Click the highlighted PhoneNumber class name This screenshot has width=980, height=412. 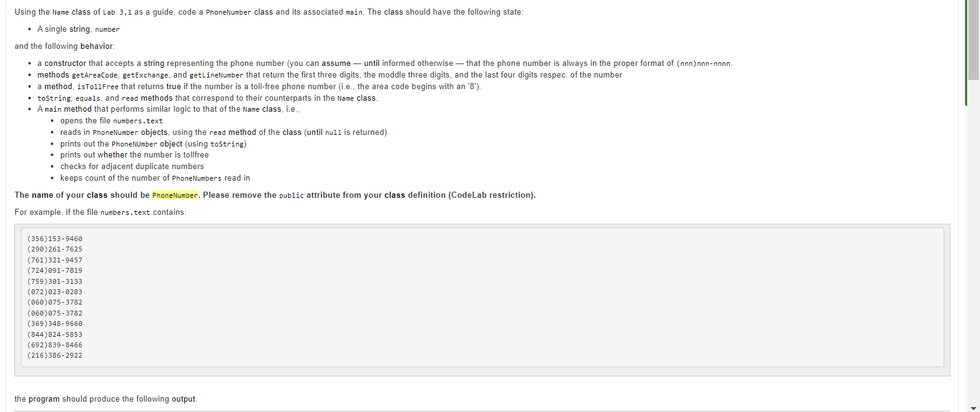175,195
